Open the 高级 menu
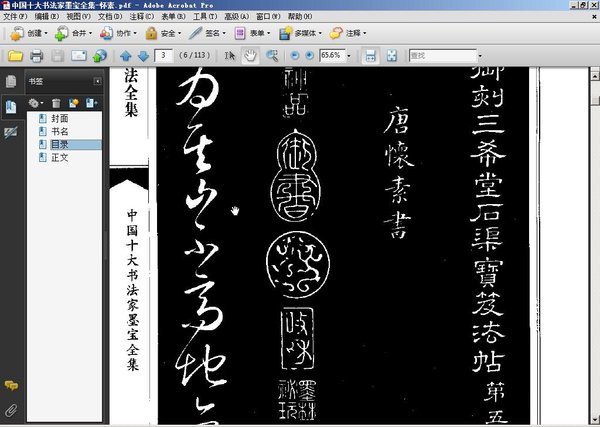Viewport: 600px width, 427px height. tap(236, 17)
